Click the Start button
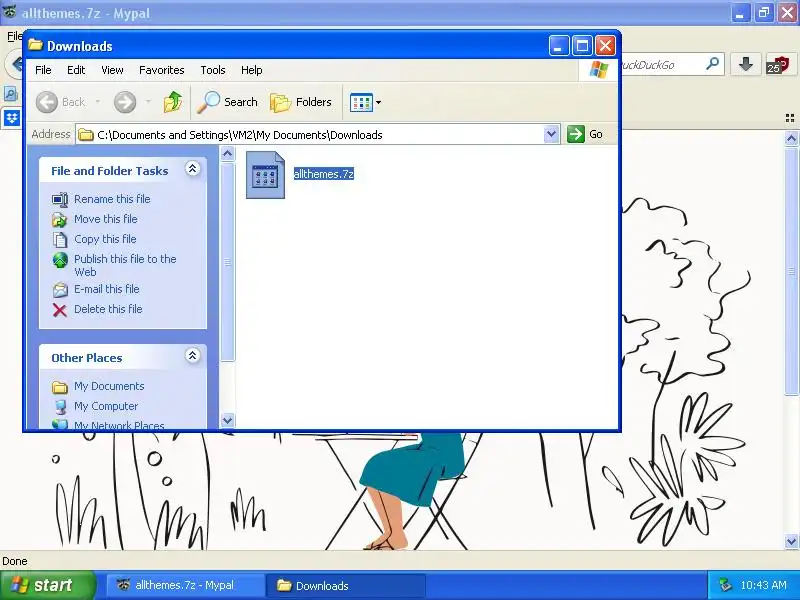The height and width of the screenshot is (600, 800). tap(47, 585)
